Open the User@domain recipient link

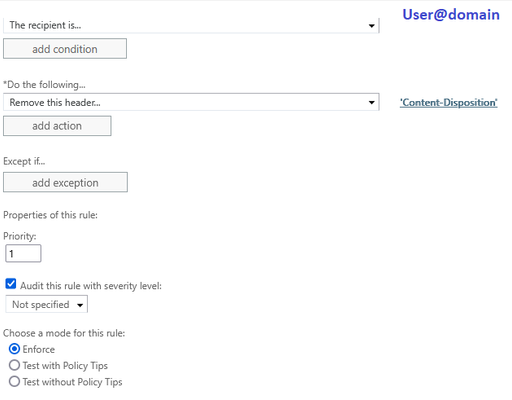click(451, 15)
